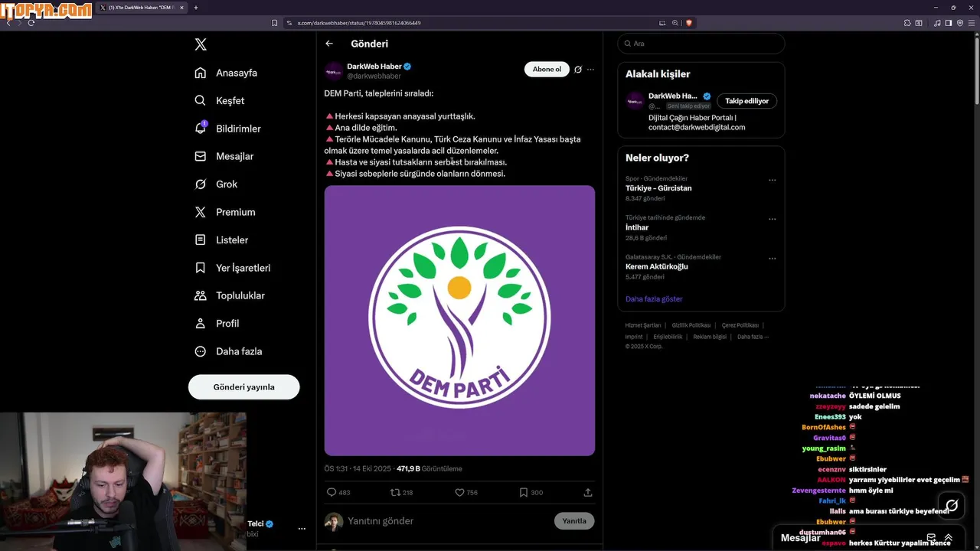Image resolution: width=980 pixels, height=551 pixels.
Task: Open Çerez Politikası footer link
Action: pyautogui.click(x=740, y=325)
